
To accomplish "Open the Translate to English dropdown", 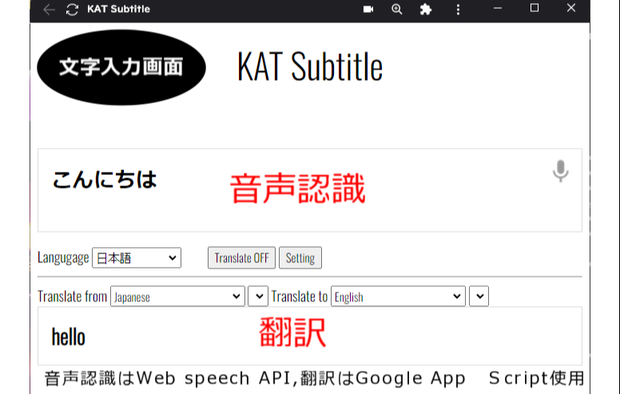I will (398, 296).
